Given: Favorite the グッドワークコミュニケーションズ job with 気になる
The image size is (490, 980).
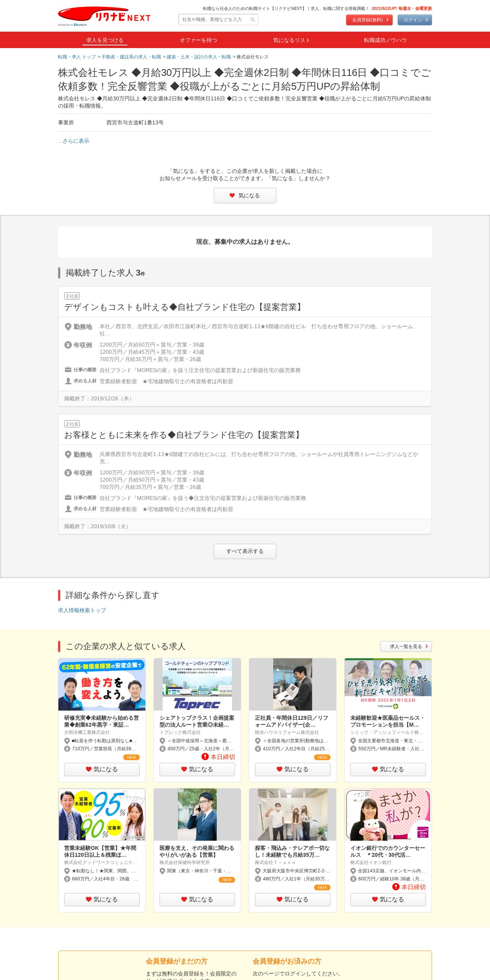Looking at the screenshot, I should [102, 899].
